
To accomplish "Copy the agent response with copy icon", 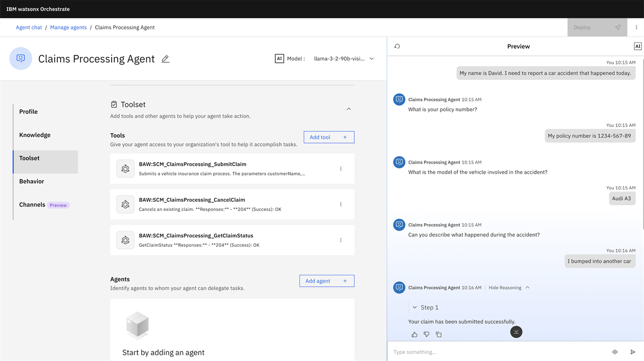I will [438, 335].
